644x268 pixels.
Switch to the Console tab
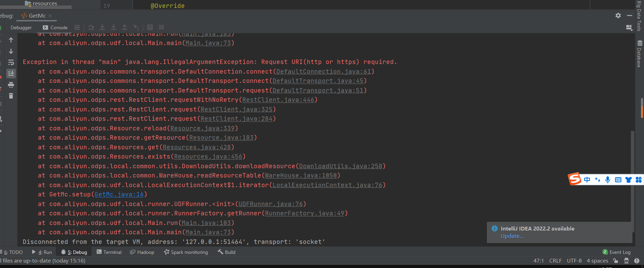pyautogui.click(x=55, y=28)
